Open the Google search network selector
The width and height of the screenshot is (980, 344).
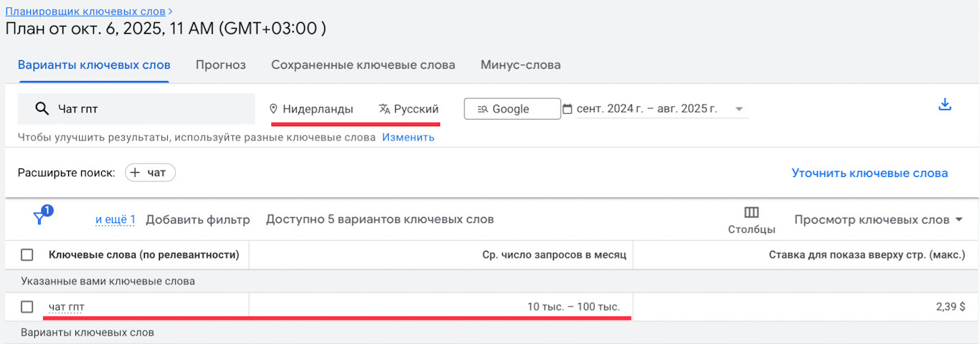(512, 109)
